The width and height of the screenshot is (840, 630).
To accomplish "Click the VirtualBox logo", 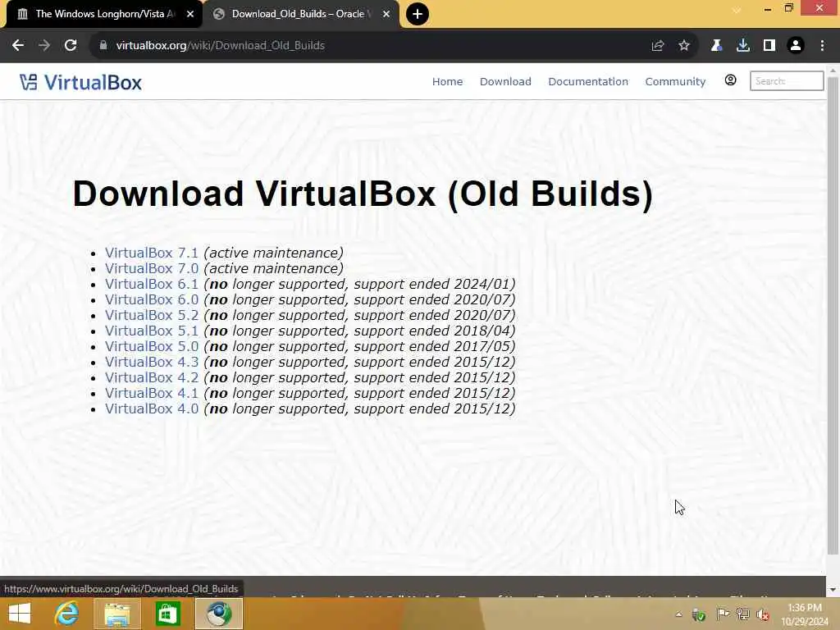I will [81, 83].
